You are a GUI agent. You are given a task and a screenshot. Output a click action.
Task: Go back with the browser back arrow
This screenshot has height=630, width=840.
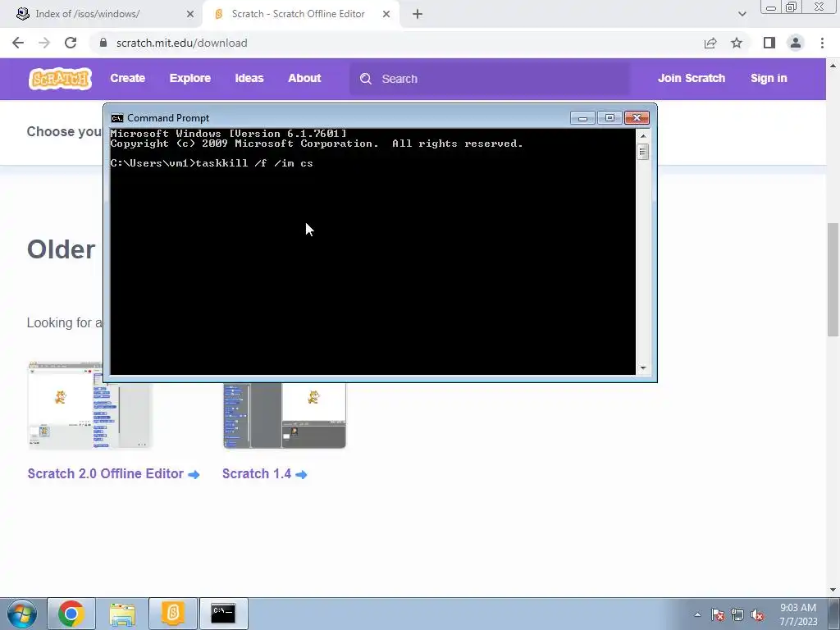[x=18, y=43]
